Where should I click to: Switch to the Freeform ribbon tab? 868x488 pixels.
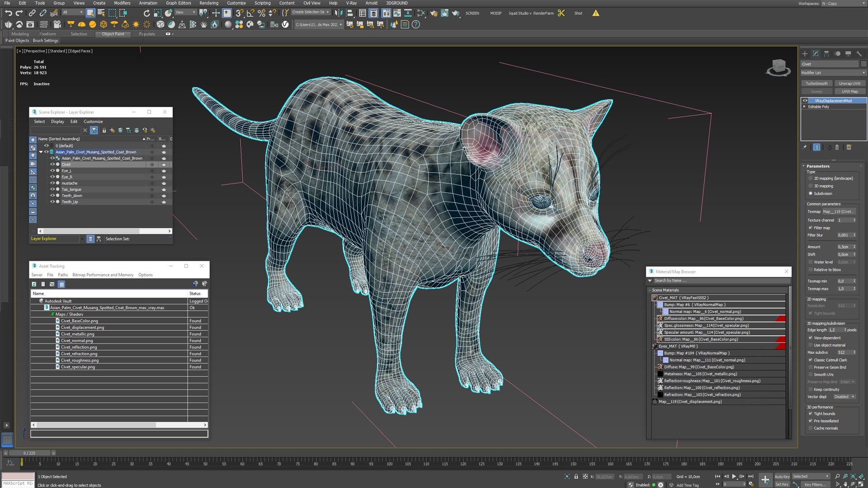(x=48, y=34)
